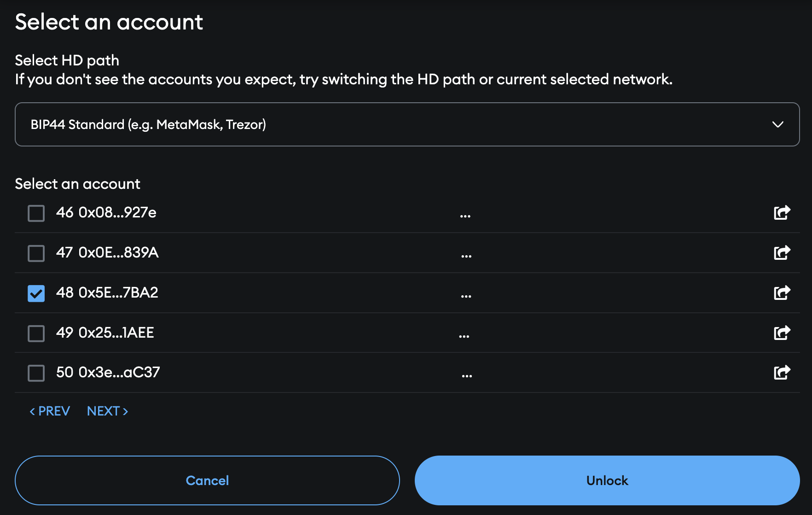Go to previous accounts page with PREV
The height and width of the screenshot is (515, 812).
click(50, 411)
